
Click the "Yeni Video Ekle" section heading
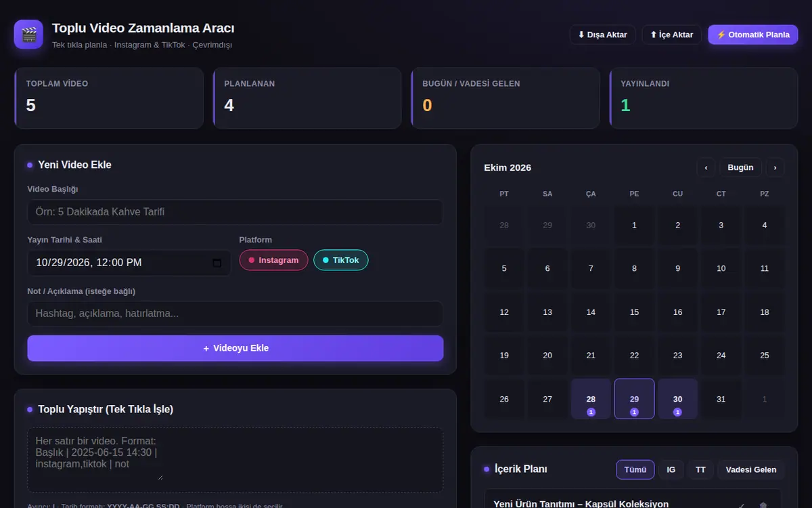click(x=74, y=165)
